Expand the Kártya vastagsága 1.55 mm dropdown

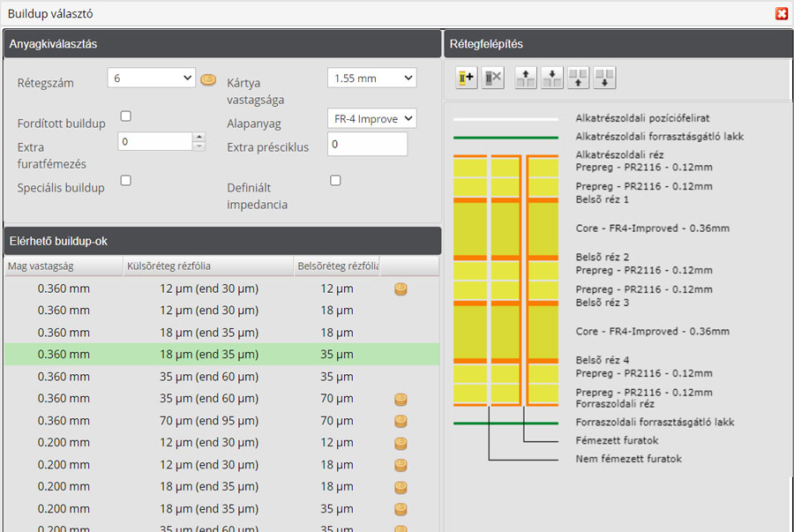click(x=371, y=79)
